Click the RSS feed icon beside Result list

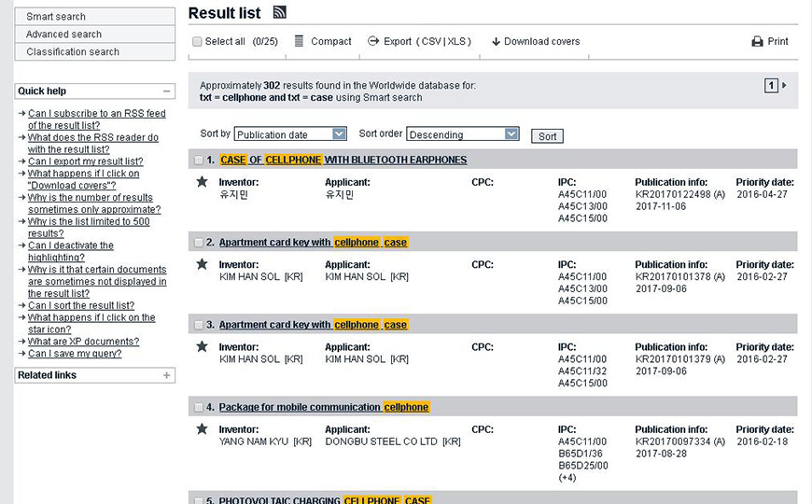point(279,12)
